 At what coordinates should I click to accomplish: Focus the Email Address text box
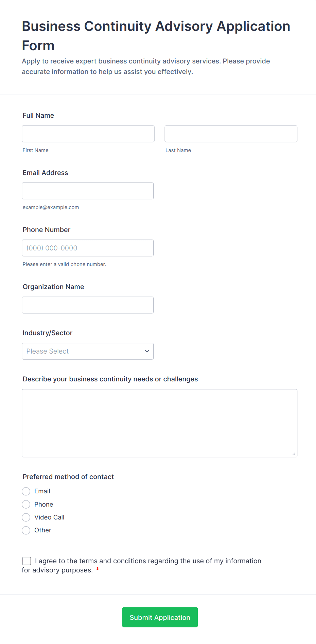point(88,191)
